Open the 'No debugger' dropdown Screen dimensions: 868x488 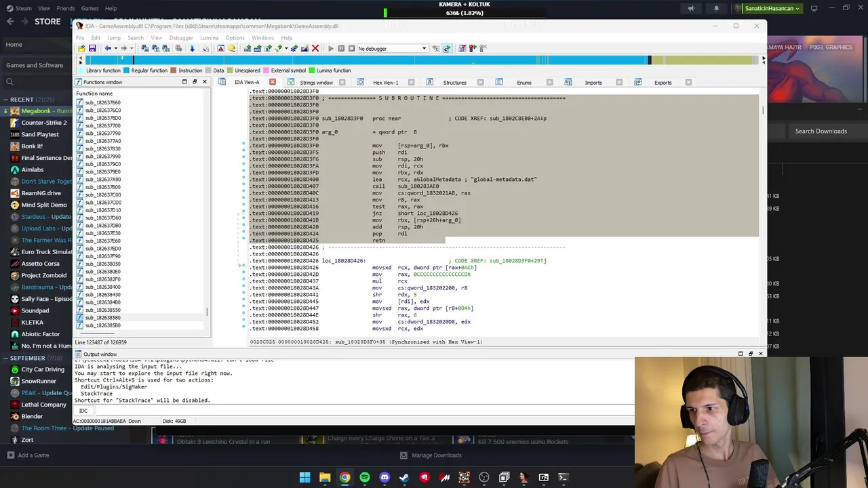tap(392, 48)
